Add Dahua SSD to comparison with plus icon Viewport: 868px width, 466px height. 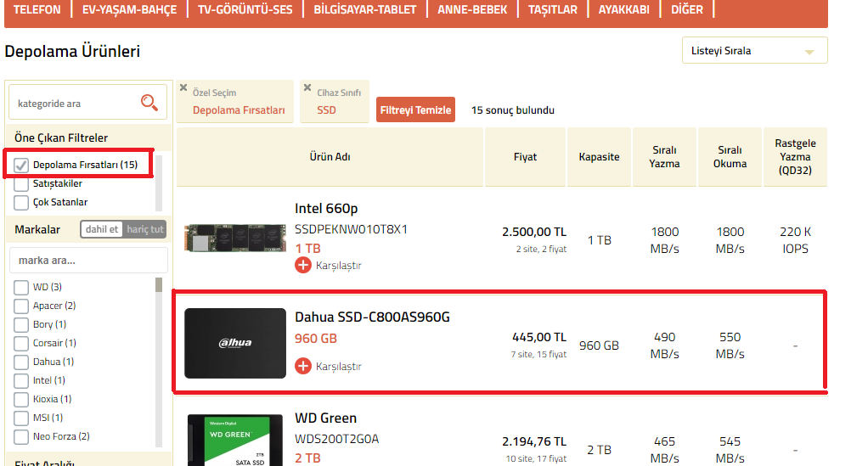pos(303,366)
